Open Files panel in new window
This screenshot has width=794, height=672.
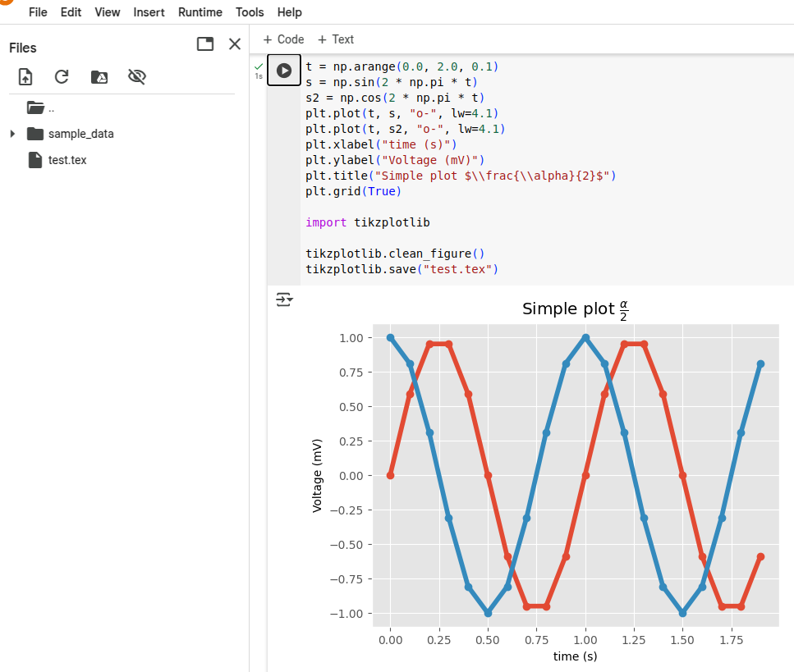click(205, 44)
